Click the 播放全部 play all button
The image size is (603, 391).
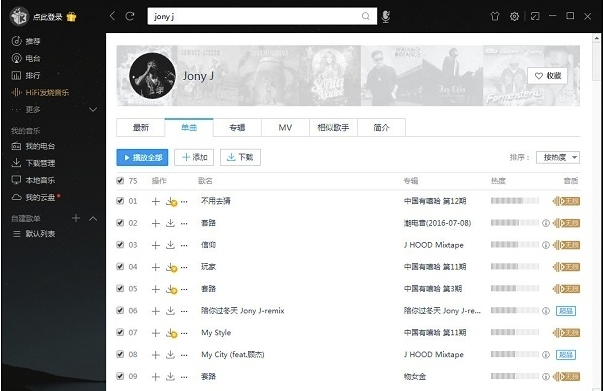[142, 157]
